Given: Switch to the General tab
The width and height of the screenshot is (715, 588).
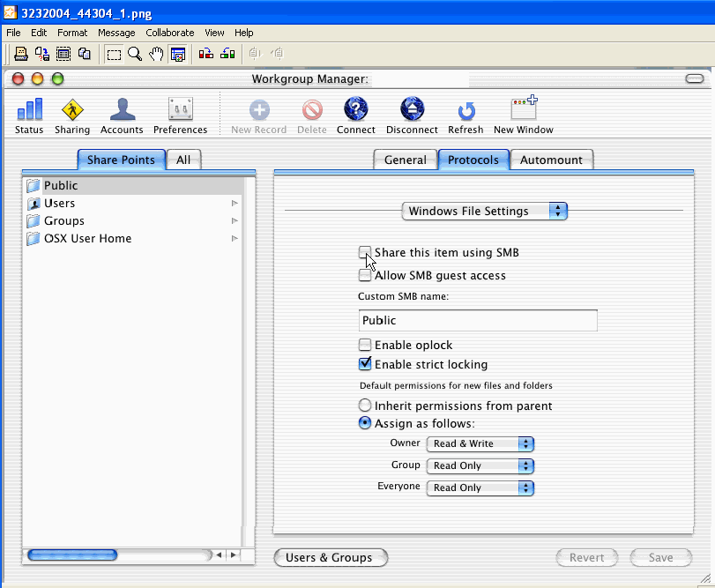Looking at the screenshot, I should coord(405,160).
